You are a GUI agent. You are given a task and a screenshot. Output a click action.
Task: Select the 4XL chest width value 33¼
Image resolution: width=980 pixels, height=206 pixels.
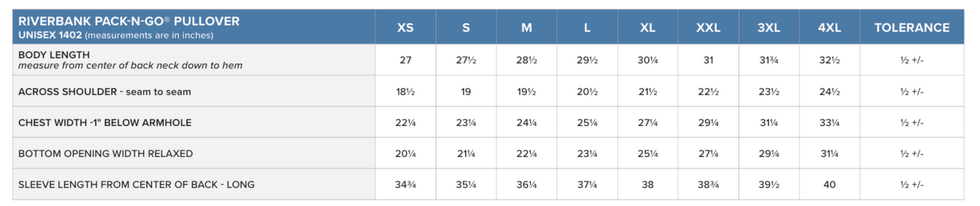[x=829, y=123]
